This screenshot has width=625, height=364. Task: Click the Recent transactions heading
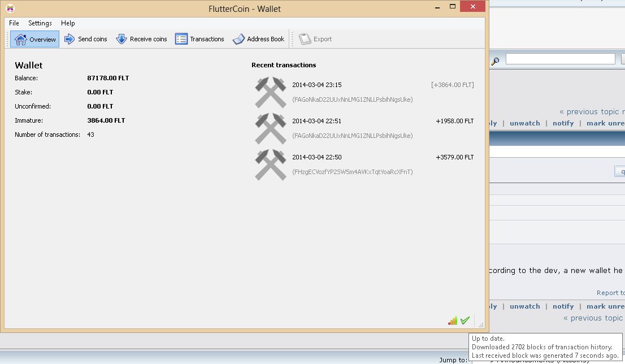(x=284, y=65)
